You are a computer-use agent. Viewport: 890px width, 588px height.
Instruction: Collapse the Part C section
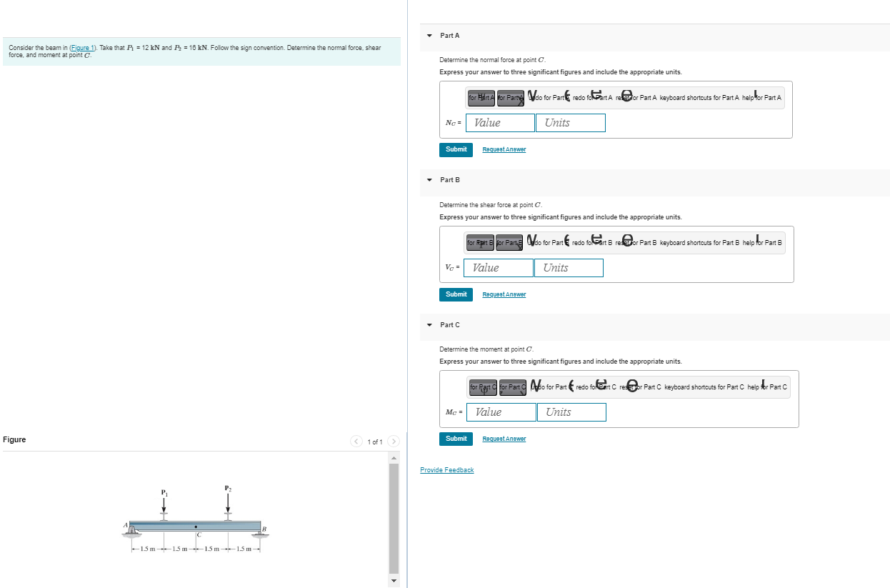[x=429, y=325]
